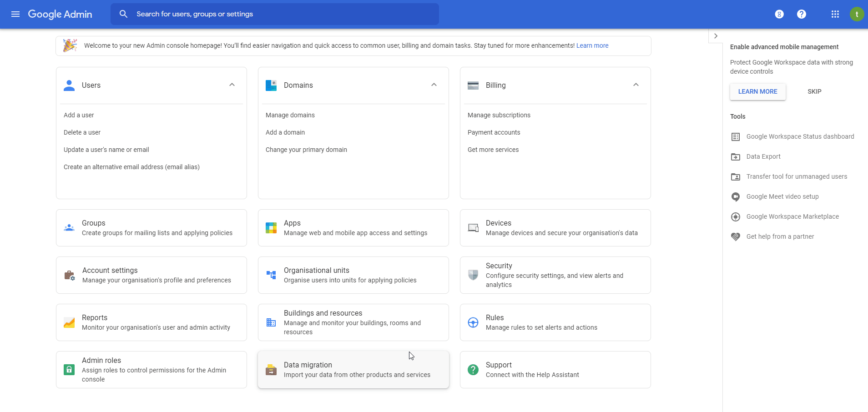The width and height of the screenshot is (868, 412).
Task: Click the Help question mark icon
Action: click(802, 14)
